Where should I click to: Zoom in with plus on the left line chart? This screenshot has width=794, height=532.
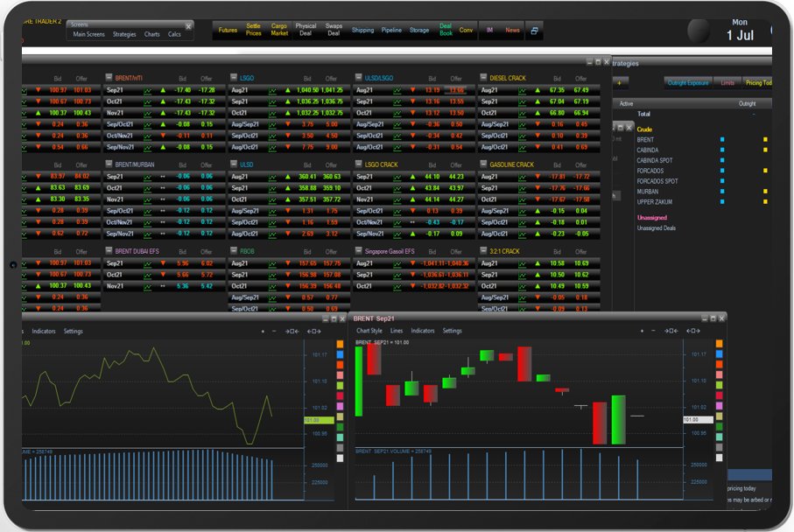[x=263, y=332]
